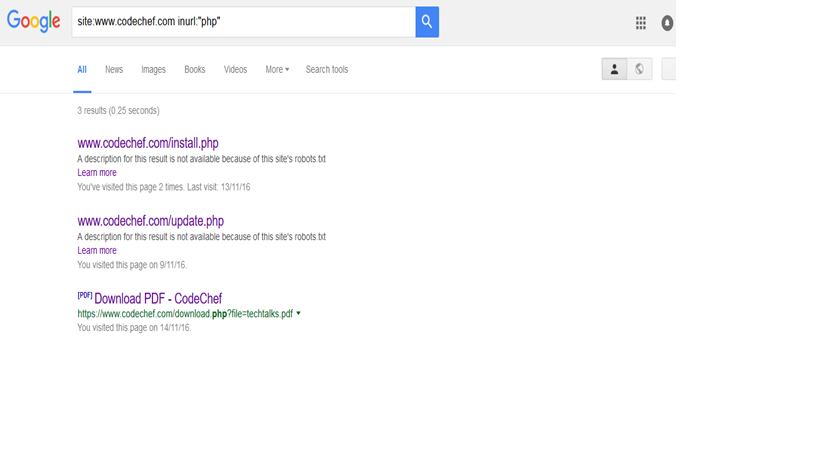819x460 pixels.
Task: Expand dropdown arrow beside download.php URL
Action: pos(299,313)
